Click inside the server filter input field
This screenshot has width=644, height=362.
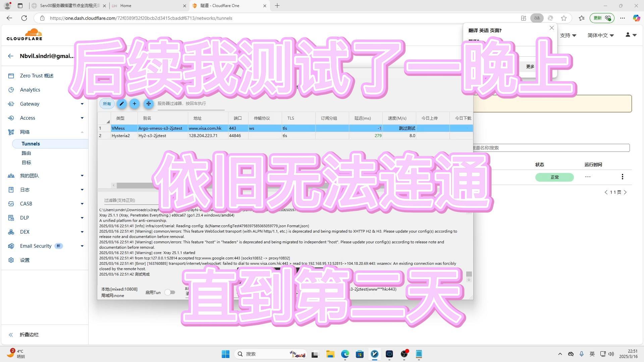point(188,104)
